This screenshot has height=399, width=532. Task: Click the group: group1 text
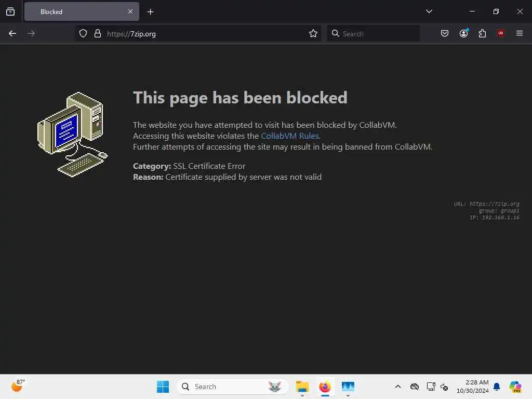pyautogui.click(x=499, y=211)
